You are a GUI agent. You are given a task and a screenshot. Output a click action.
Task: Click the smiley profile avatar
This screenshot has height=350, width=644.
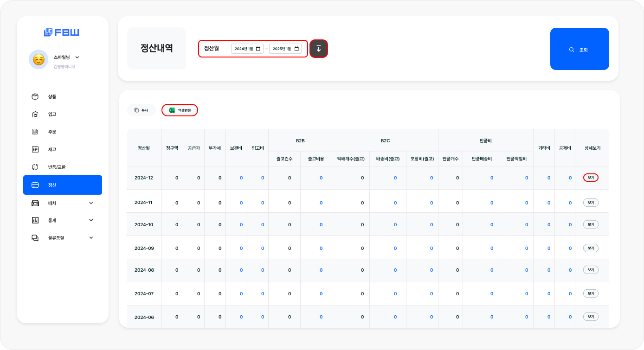coord(39,59)
